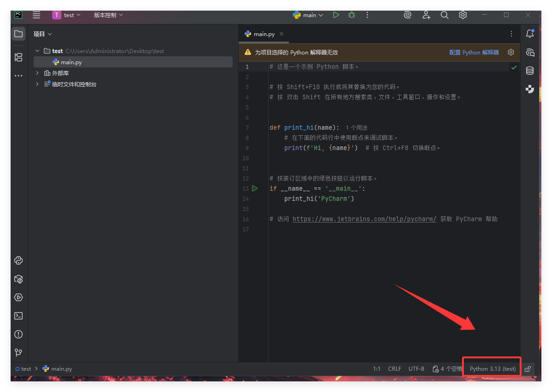Select the test root folder in tree
Image resolution: width=552 pixels, height=392 pixels.
(133, 51)
